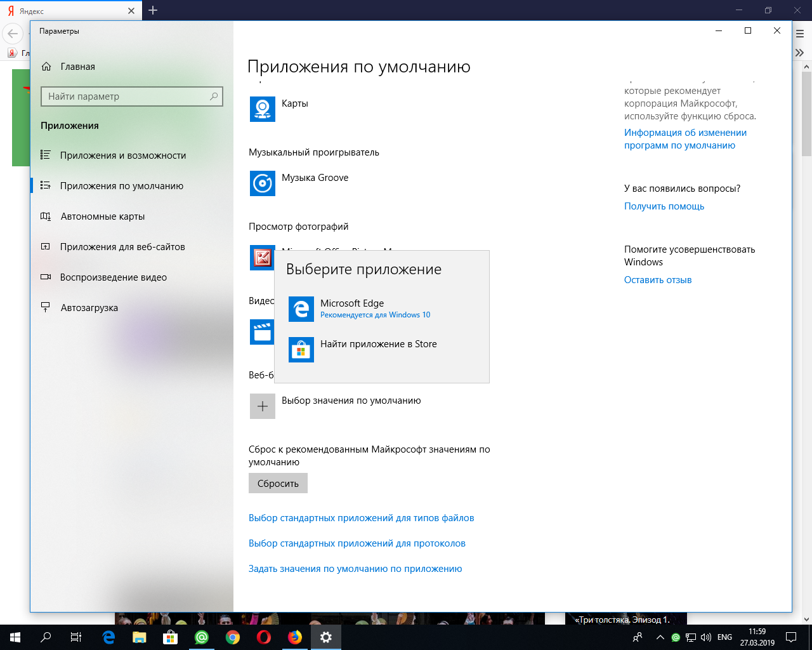Click the volume speaker tray icon
812x650 pixels.
coord(705,637)
